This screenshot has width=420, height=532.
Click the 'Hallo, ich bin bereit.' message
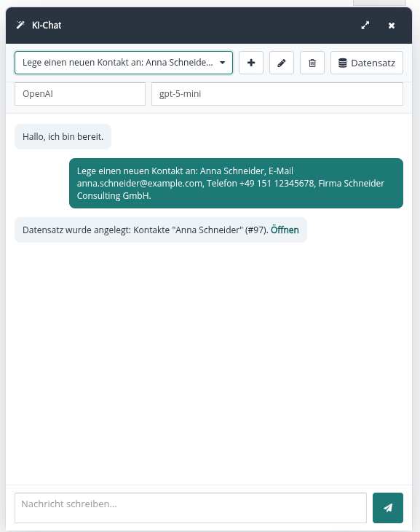pyautogui.click(x=63, y=137)
